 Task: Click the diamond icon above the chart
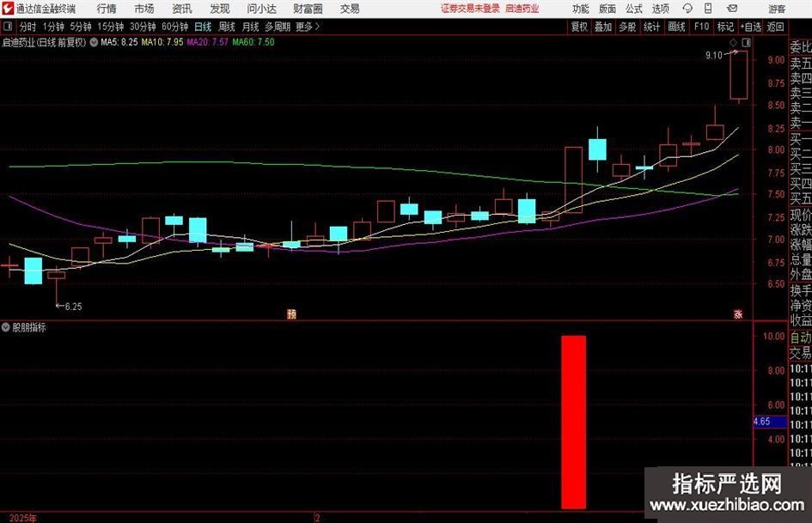[x=733, y=42]
